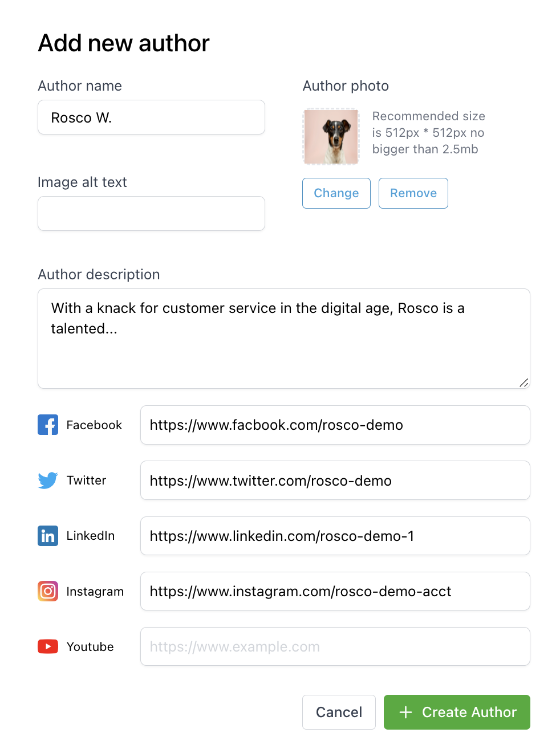Screen dimensions: 560x749
Task: Focus the LinkedIn URL field
Action: (335, 536)
